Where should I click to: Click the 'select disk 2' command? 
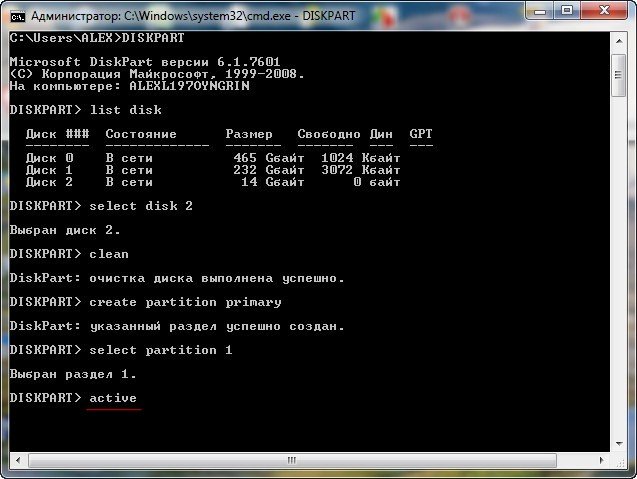pyautogui.click(x=140, y=206)
